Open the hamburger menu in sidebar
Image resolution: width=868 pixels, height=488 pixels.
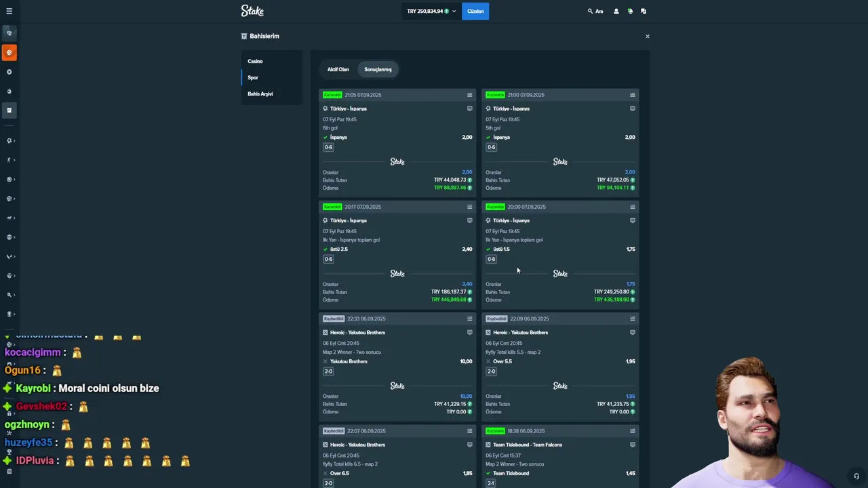tap(9, 11)
